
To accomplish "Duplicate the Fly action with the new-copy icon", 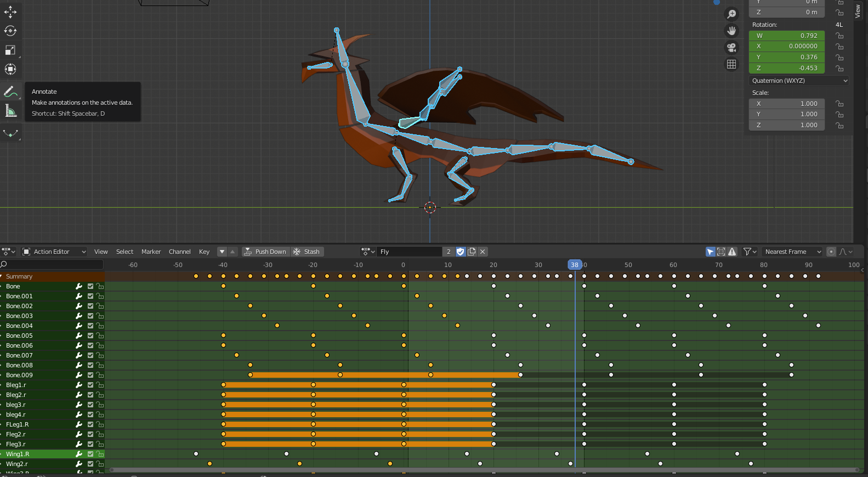I will click(x=472, y=252).
